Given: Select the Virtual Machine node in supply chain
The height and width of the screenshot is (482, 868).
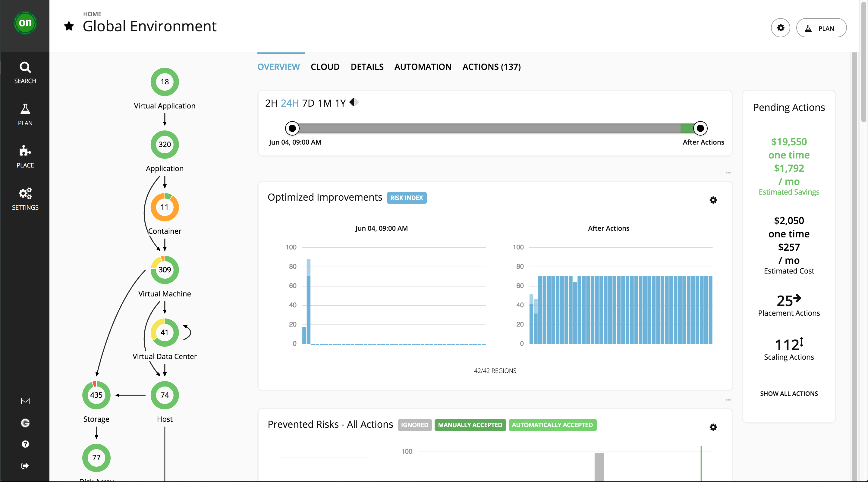Looking at the screenshot, I should tap(165, 269).
